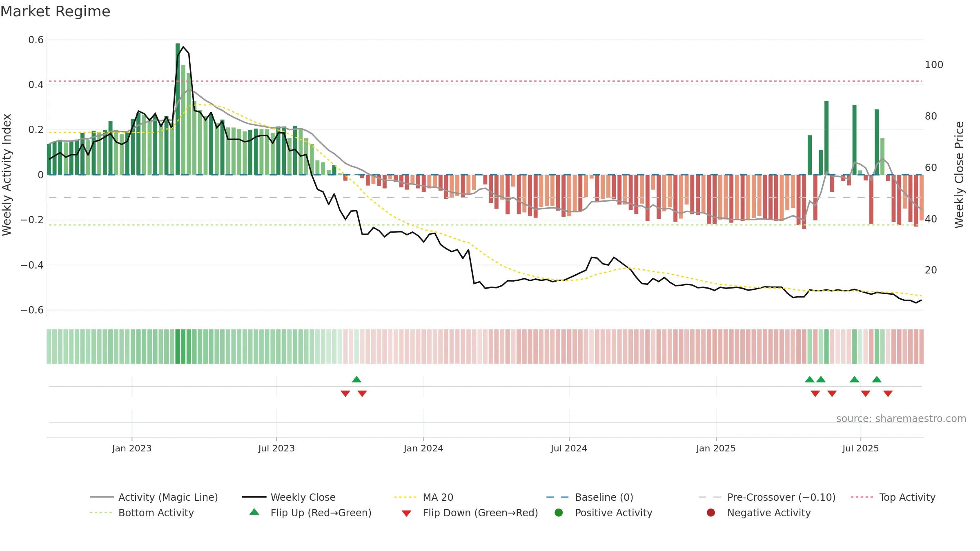The height and width of the screenshot is (551, 980).
Task: Click the 'Baseline (0)' legend entry
Action: tap(590, 497)
